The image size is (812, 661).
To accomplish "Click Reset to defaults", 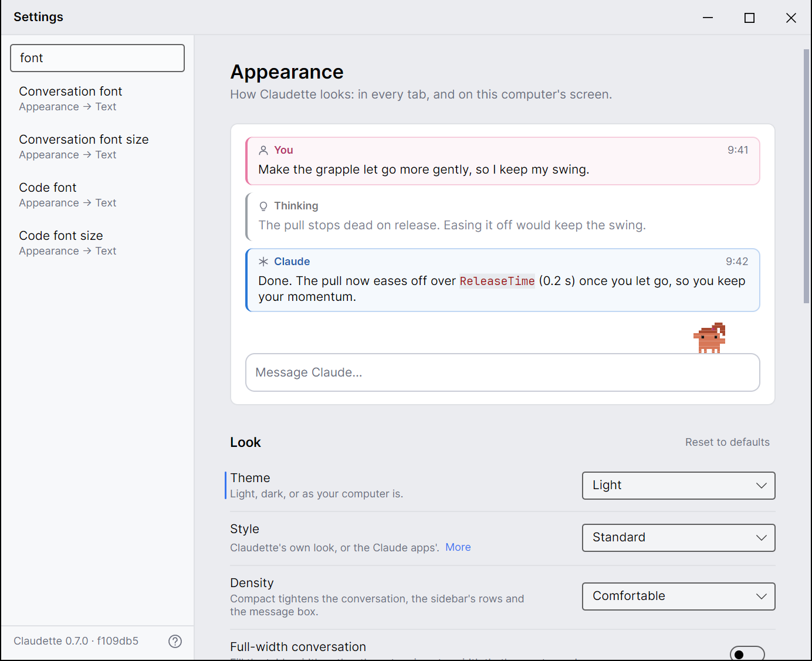I will 728,442.
